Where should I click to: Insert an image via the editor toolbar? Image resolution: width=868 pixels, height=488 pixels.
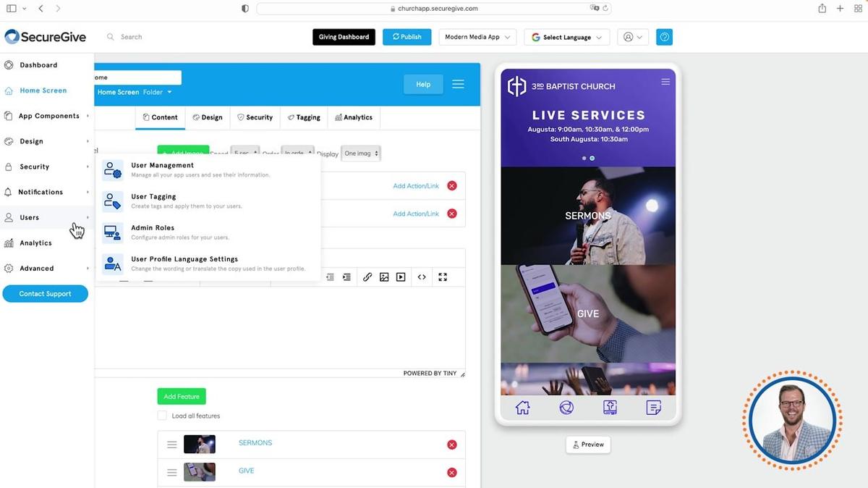click(384, 277)
